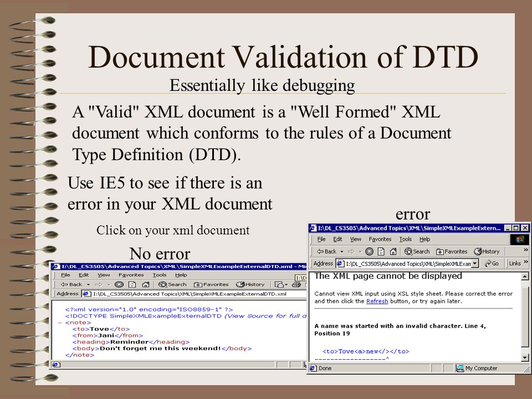This screenshot has height=399, width=532.
Task: Click scroll down arrow in error window
Action: pos(525,357)
